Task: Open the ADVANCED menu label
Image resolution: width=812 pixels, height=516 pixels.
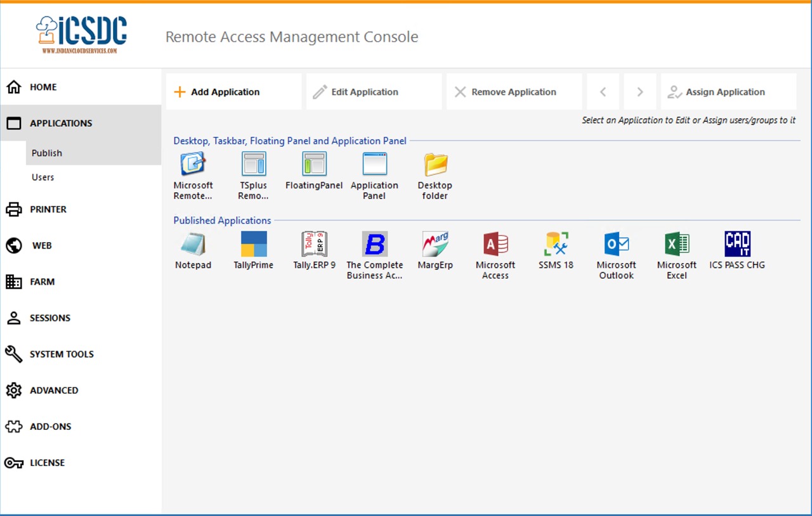Action: point(54,390)
